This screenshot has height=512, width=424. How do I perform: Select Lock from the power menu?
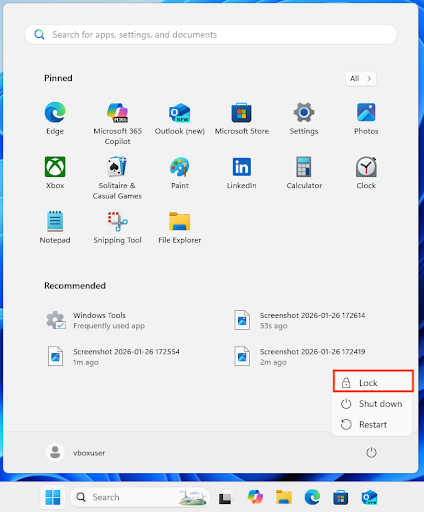(373, 383)
